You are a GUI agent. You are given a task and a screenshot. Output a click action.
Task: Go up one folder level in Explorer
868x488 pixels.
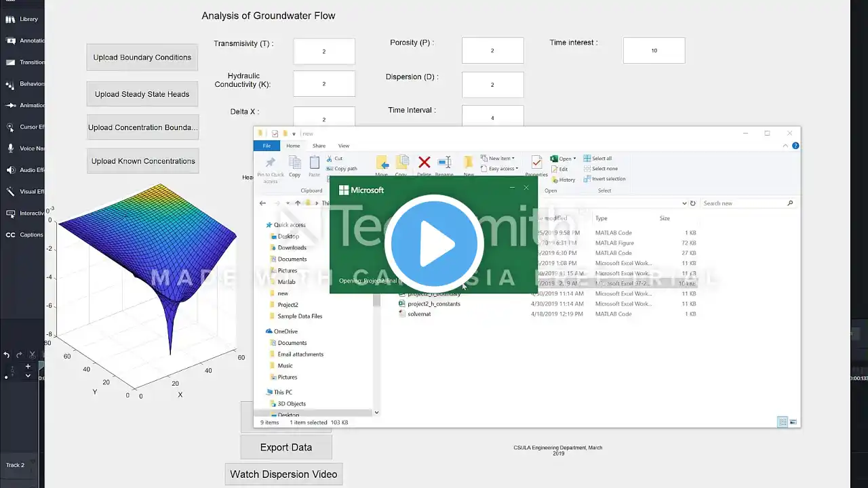coord(298,203)
